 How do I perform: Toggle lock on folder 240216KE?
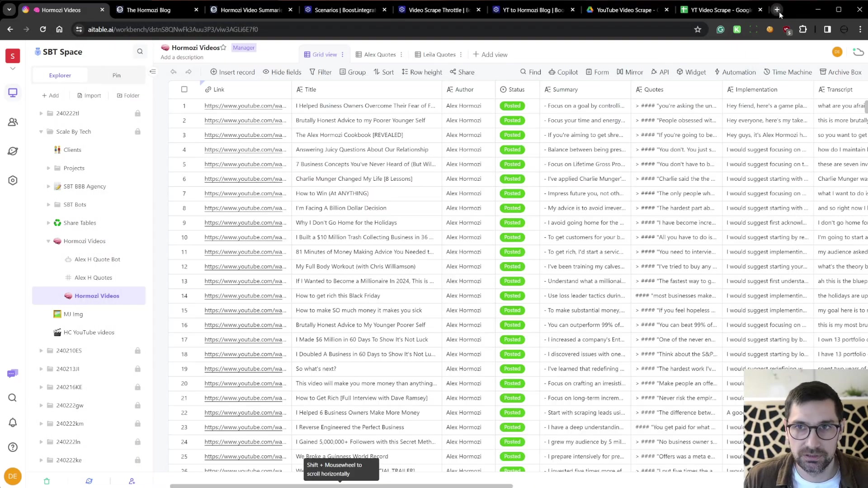[x=137, y=387]
